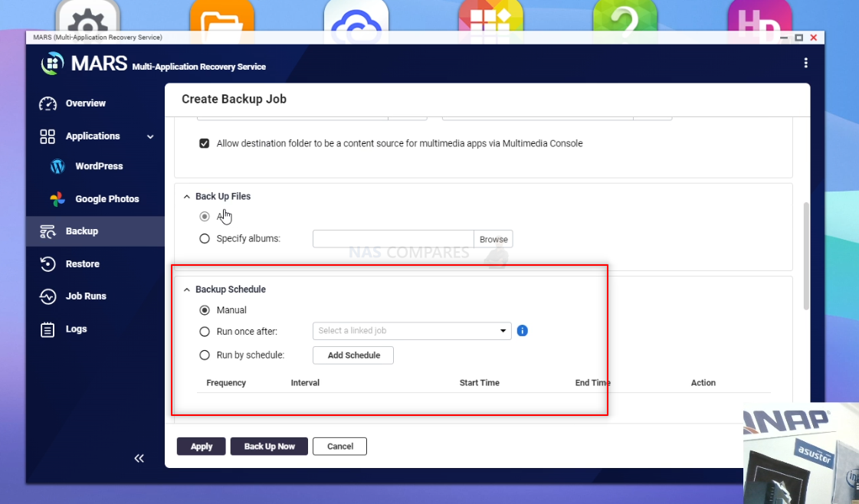The width and height of the screenshot is (859, 504).
Task: Uncheck Allow destination folder as content source
Action: [x=205, y=143]
